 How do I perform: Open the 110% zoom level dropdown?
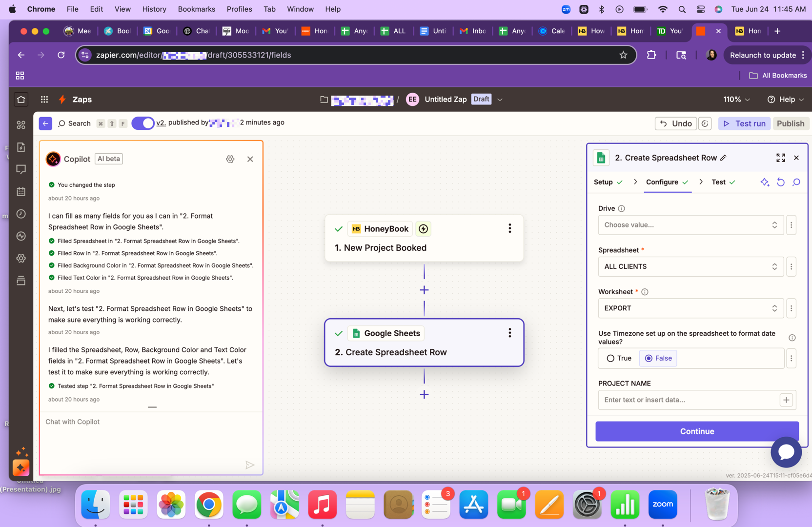(736, 100)
